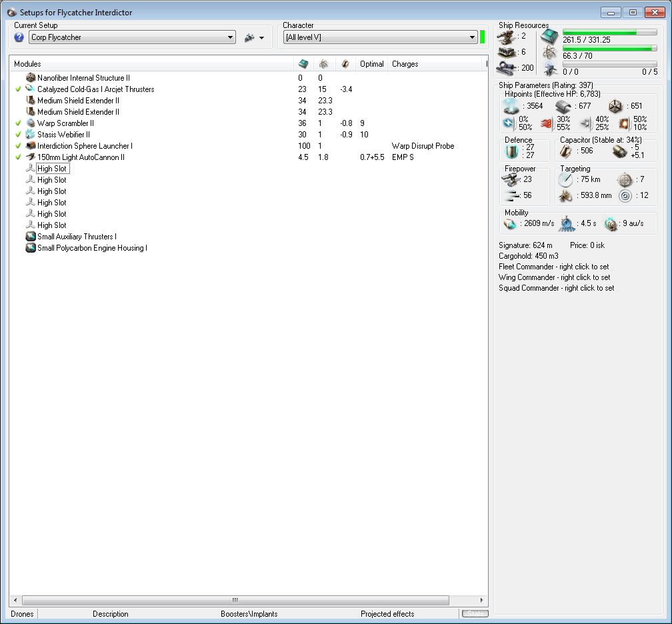The height and width of the screenshot is (624, 672).
Task: Click the targeting range icon showing 75 km
Action: pos(565,179)
